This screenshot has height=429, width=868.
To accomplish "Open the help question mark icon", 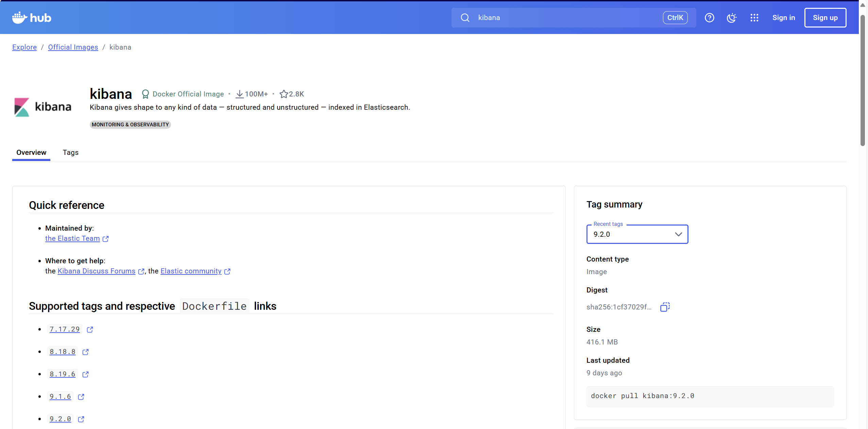I will [709, 18].
